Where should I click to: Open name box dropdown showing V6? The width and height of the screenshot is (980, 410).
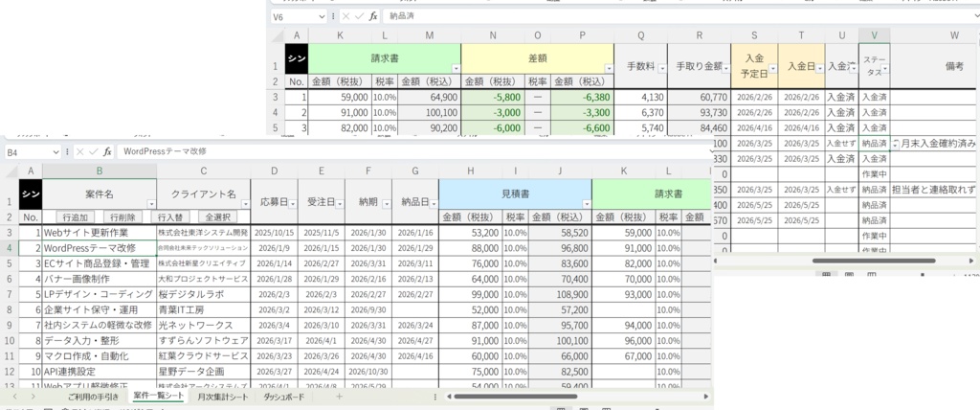(322, 16)
